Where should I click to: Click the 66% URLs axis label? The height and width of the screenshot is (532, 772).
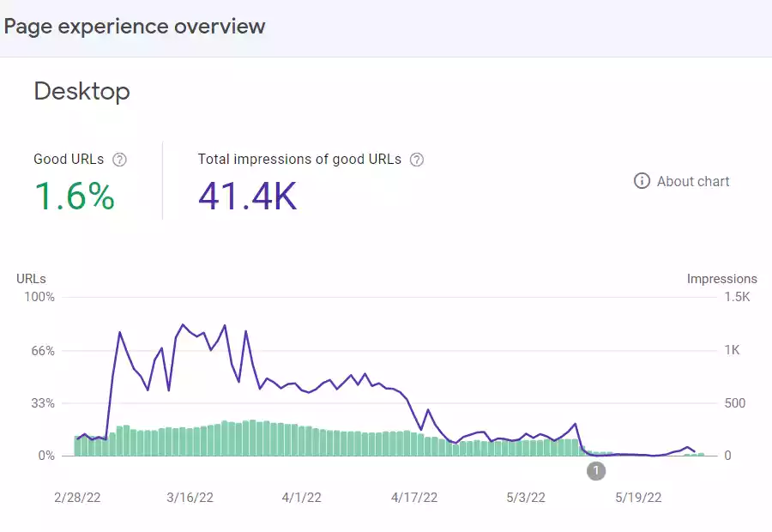pyautogui.click(x=43, y=351)
